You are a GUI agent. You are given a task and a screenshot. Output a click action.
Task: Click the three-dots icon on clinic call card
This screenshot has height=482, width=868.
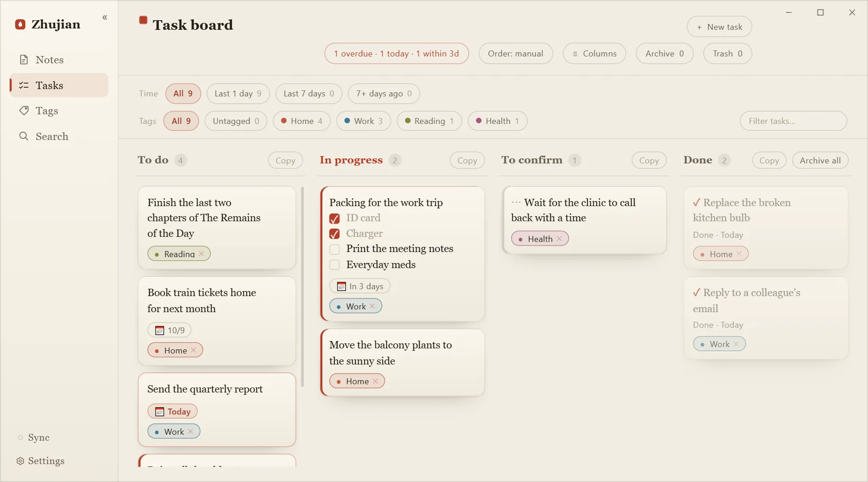coord(516,202)
